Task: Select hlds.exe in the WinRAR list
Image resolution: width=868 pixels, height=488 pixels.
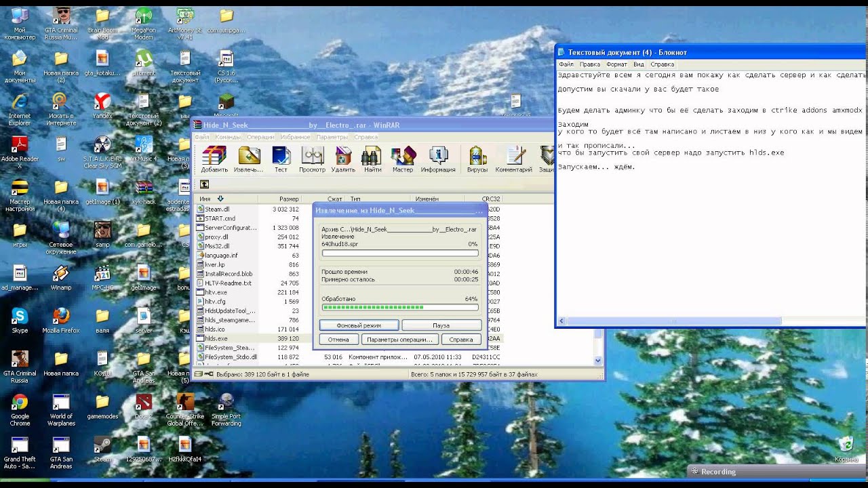Action: tap(216, 338)
